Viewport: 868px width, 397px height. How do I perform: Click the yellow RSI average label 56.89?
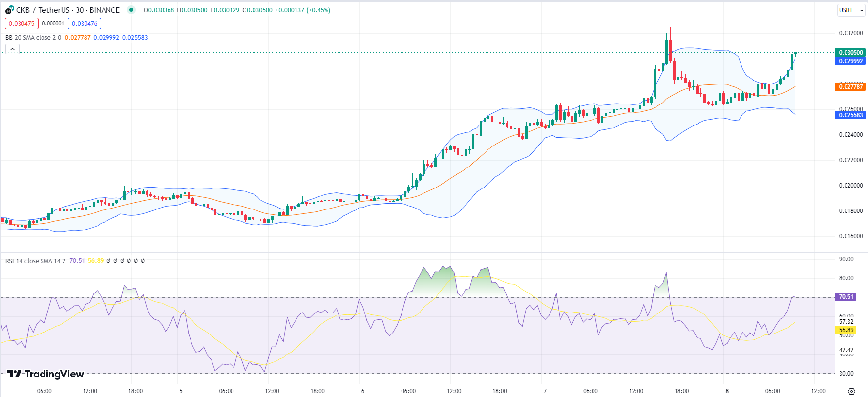[x=846, y=330]
